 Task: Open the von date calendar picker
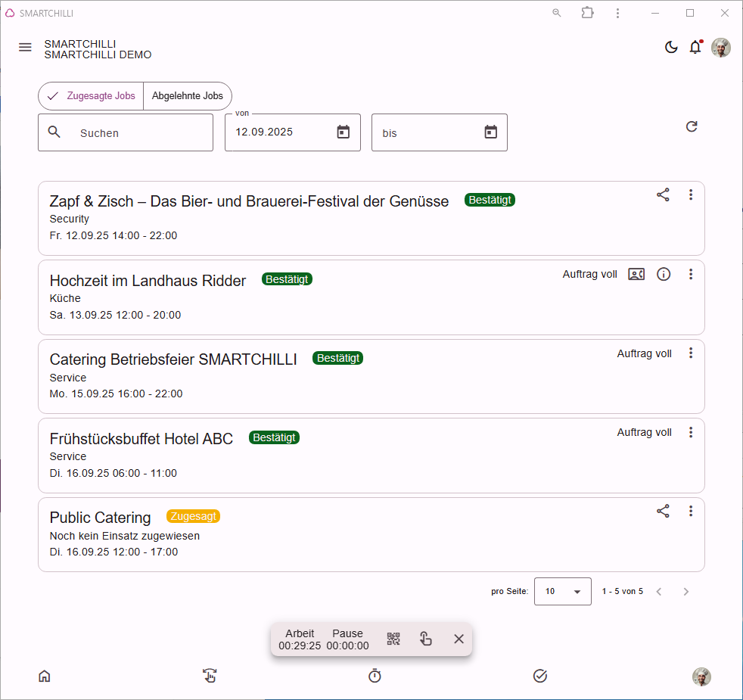(343, 132)
